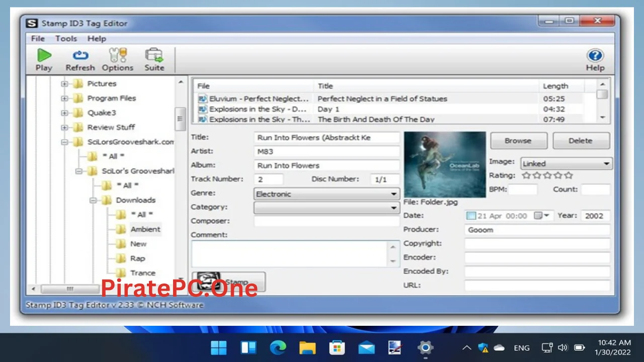The image size is (644, 362).
Task: Click into the Composer input field
Action: point(327,221)
